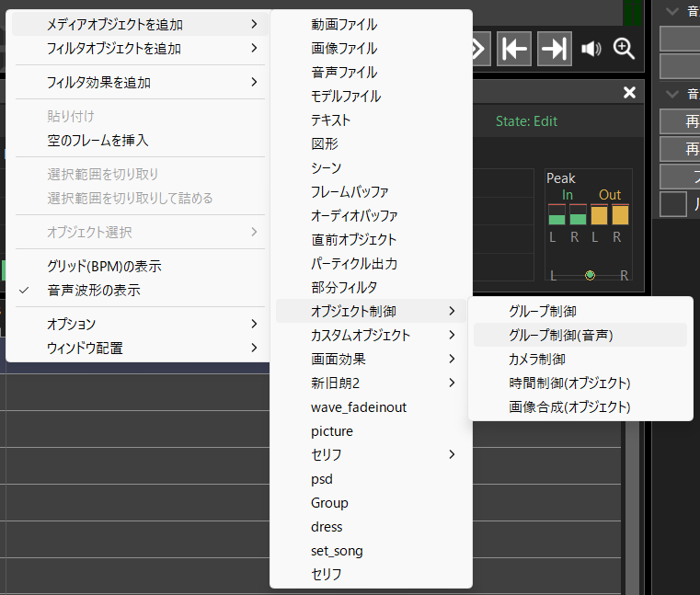Open フィルタオブジェクトを追加 submenu
The height and width of the screenshot is (595, 700).
pos(141,48)
